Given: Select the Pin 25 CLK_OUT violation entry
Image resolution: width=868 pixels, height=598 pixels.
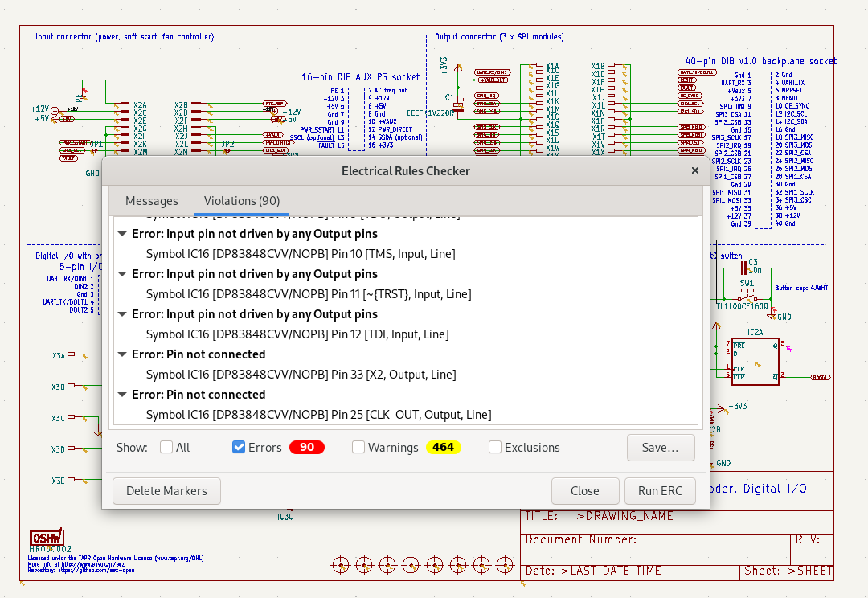Looking at the screenshot, I should (x=318, y=415).
